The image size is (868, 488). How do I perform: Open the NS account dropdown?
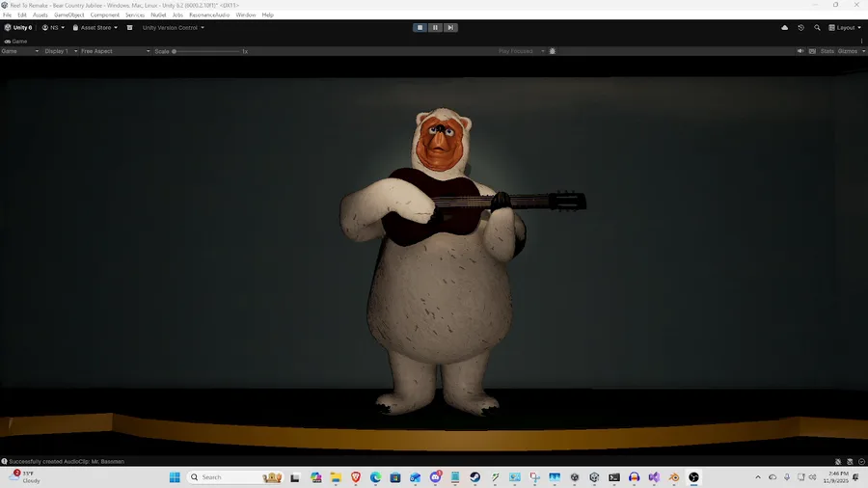[x=53, y=28]
